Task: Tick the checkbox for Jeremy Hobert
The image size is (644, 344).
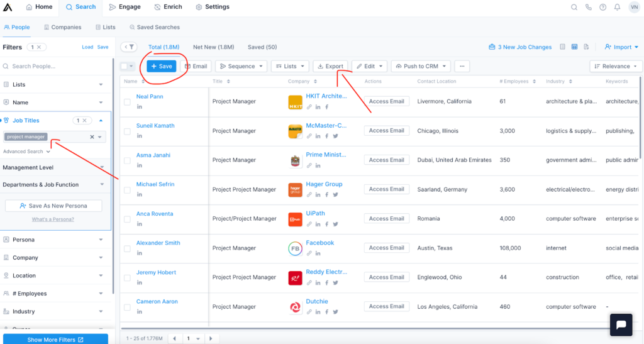Action: click(127, 278)
